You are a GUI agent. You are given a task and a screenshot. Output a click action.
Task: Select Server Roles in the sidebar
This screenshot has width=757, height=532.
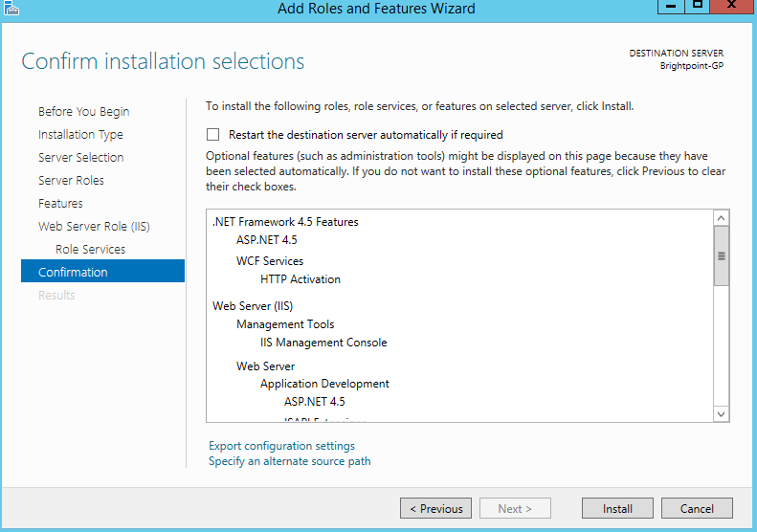(71, 181)
